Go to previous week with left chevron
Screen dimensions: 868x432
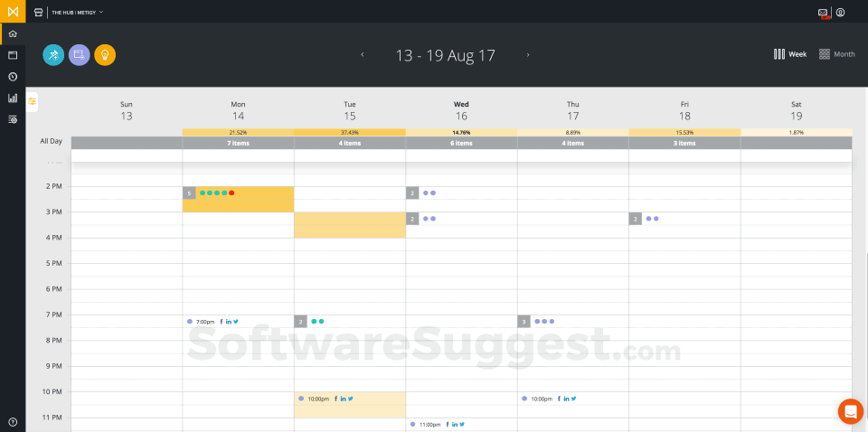[363, 55]
